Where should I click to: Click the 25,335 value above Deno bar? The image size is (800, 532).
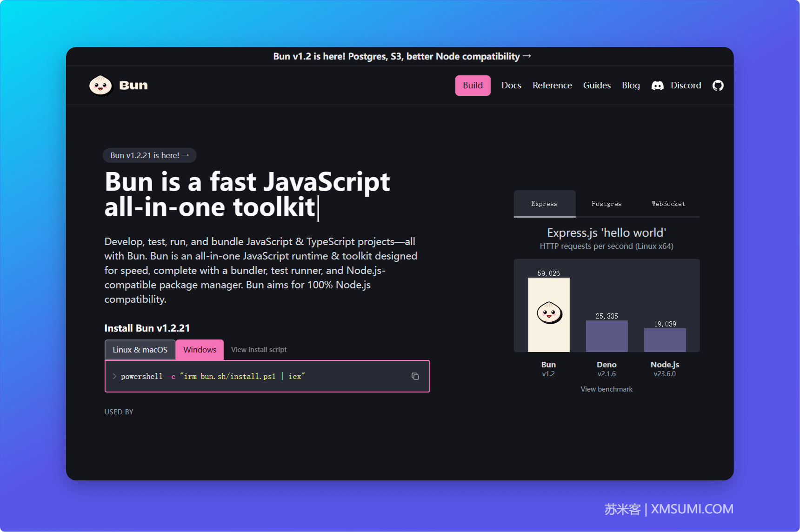tap(607, 316)
